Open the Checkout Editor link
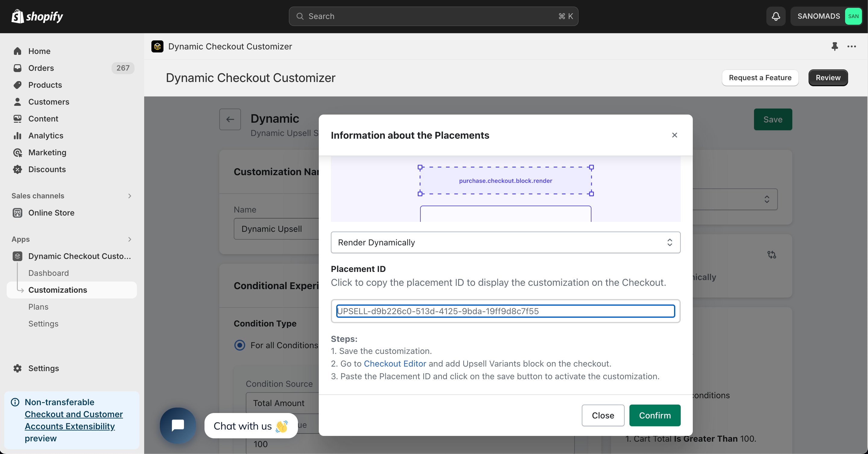 pyautogui.click(x=395, y=363)
